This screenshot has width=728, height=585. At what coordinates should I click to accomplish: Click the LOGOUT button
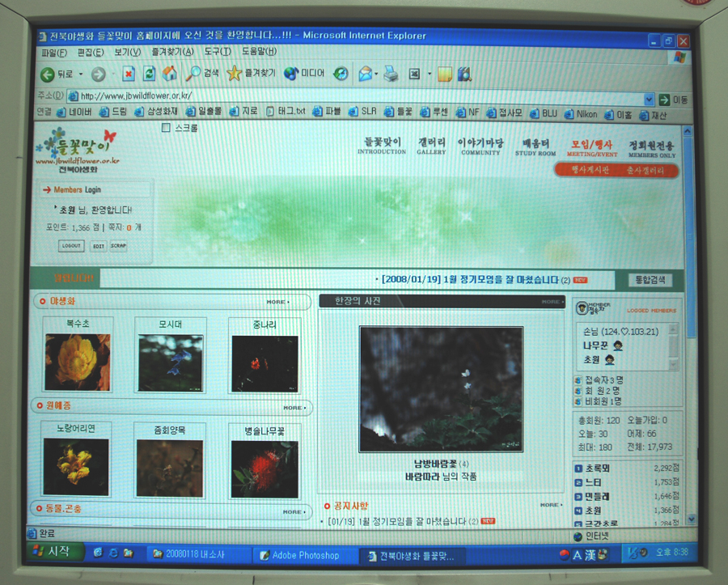point(71,246)
